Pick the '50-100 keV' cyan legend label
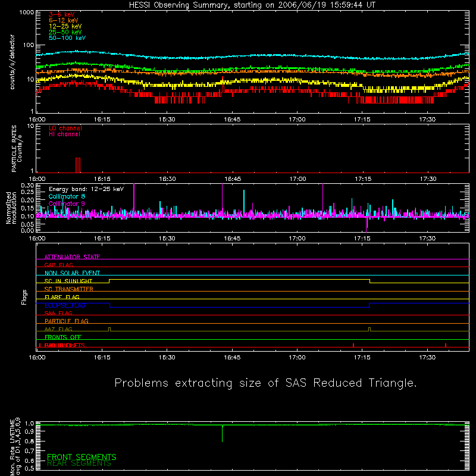 coord(67,38)
